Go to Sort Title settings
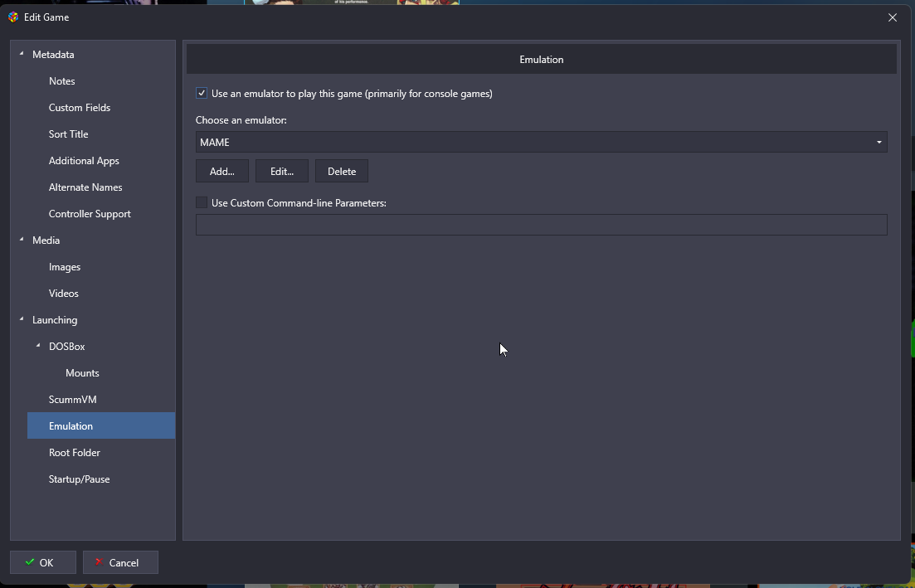This screenshot has height=588, width=915. click(x=68, y=134)
